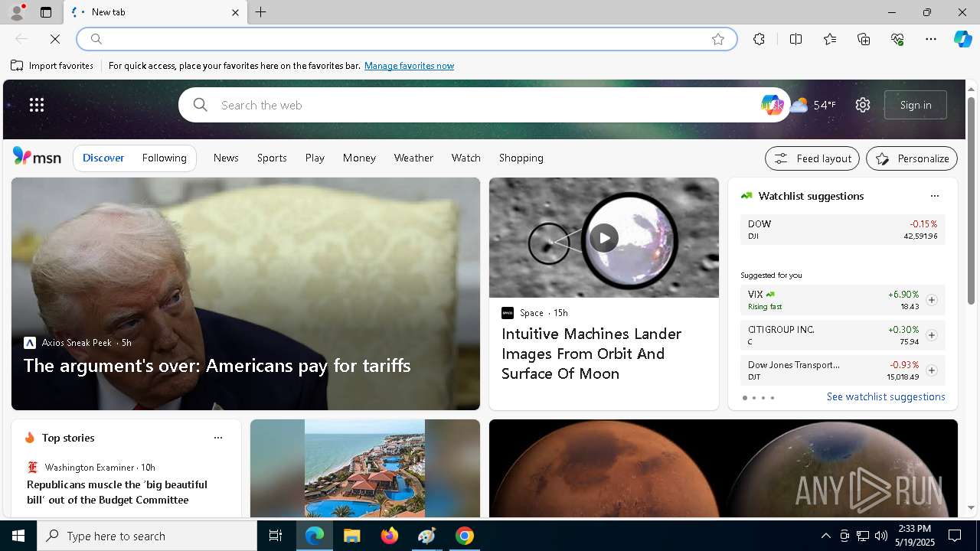
Task: Open the Money section
Action: [359, 158]
